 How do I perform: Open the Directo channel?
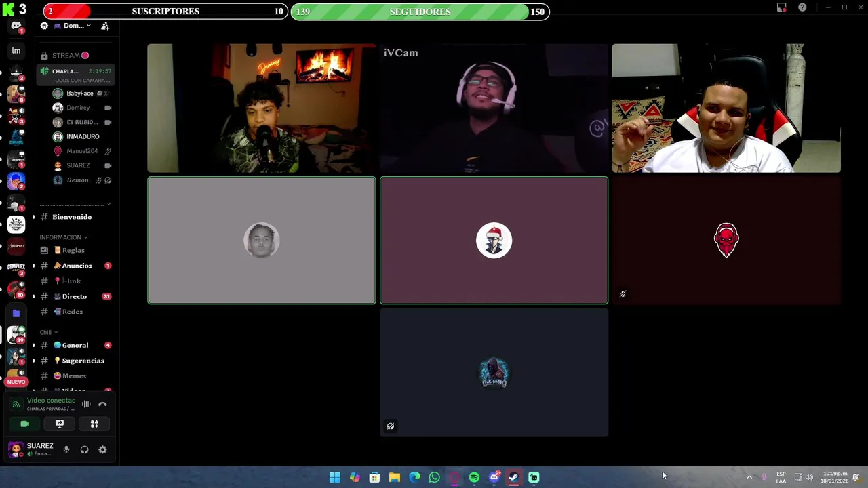pyautogui.click(x=75, y=296)
